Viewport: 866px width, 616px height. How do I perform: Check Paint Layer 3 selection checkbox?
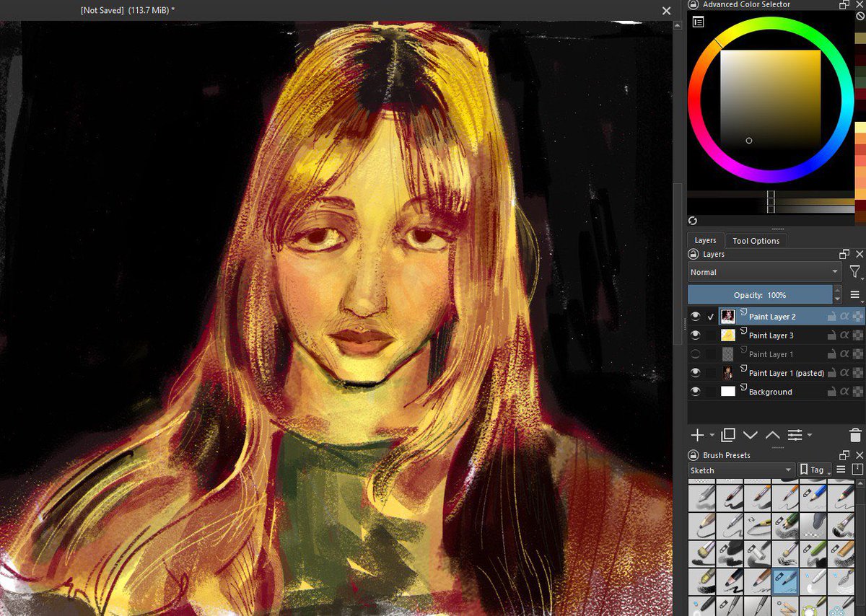(x=712, y=335)
